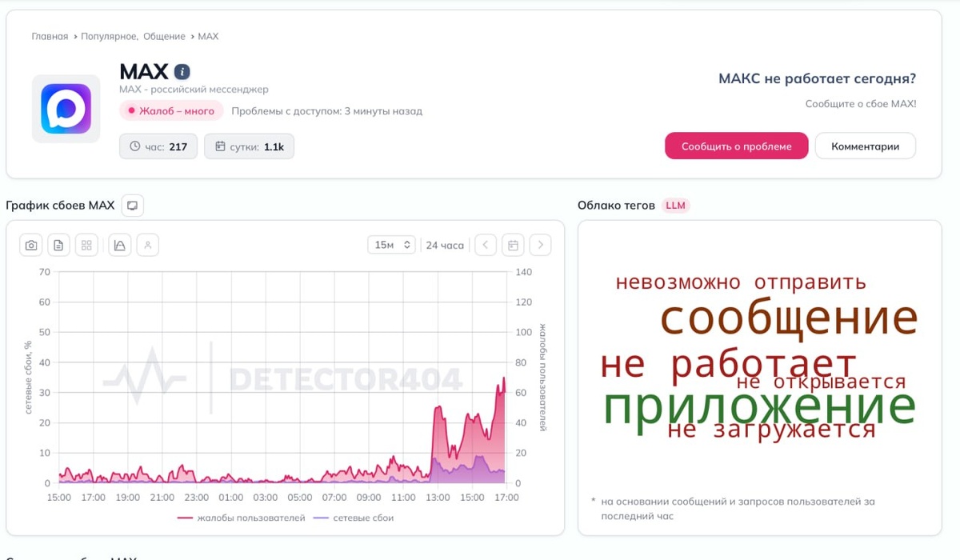Click tag phrase не загружается
This screenshot has height=560, width=960.
tap(771, 430)
